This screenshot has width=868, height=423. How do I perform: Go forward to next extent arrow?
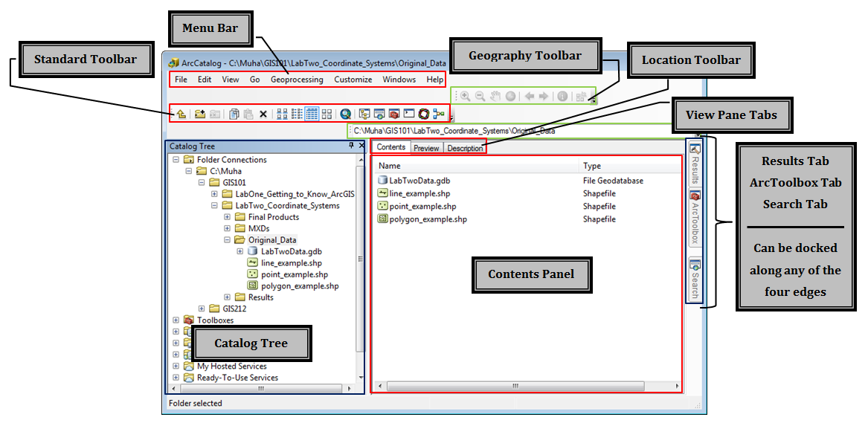(544, 96)
